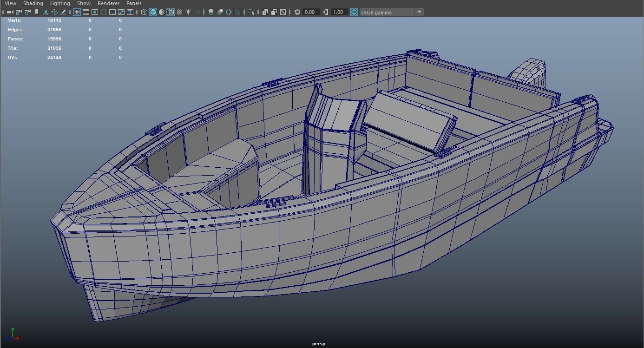This screenshot has height=348, width=644.
Task: Open the Show menu
Action: pyautogui.click(x=84, y=3)
